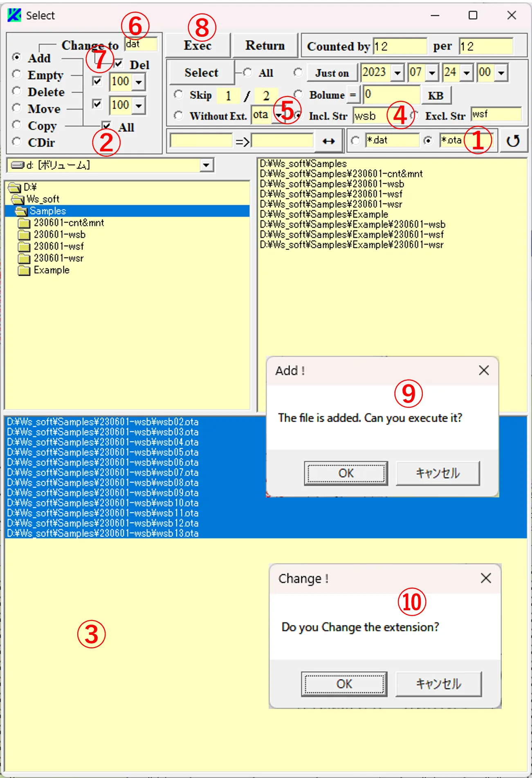Open the month 07 dropdown
This screenshot has width=532, height=778.
pos(432,73)
